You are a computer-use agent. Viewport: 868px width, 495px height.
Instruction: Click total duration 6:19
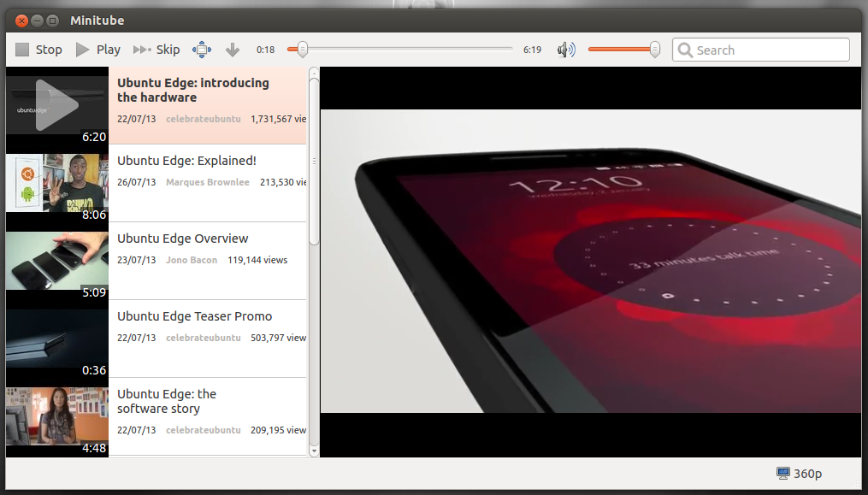tap(532, 50)
